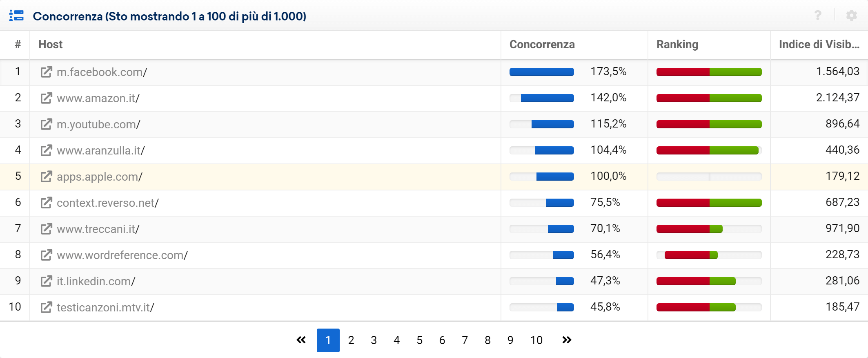Open external link icon for context.reverso.net
The width and height of the screenshot is (868, 358).
(x=46, y=203)
